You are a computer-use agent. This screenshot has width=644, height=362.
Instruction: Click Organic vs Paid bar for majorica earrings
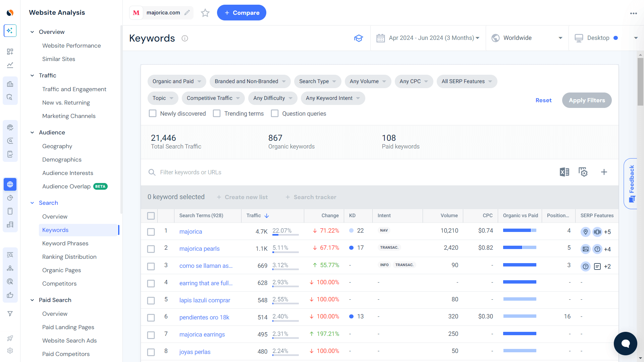520,334
